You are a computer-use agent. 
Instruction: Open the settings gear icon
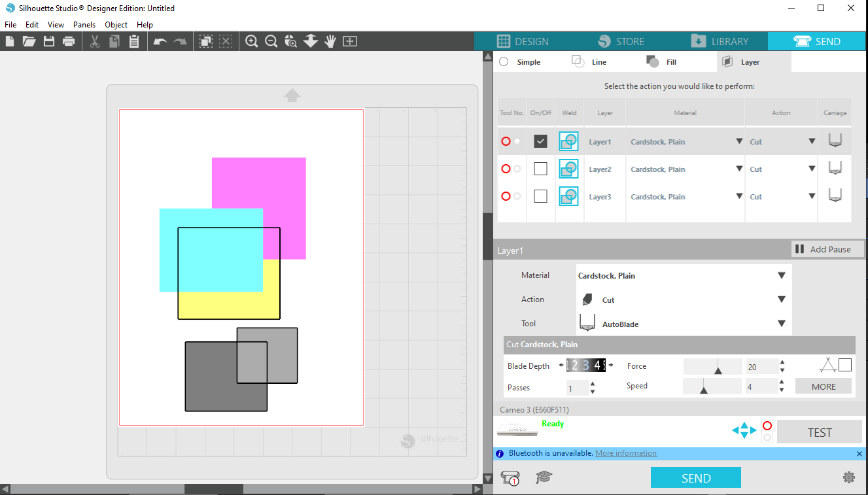pyautogui.click(x=849, y=477)
